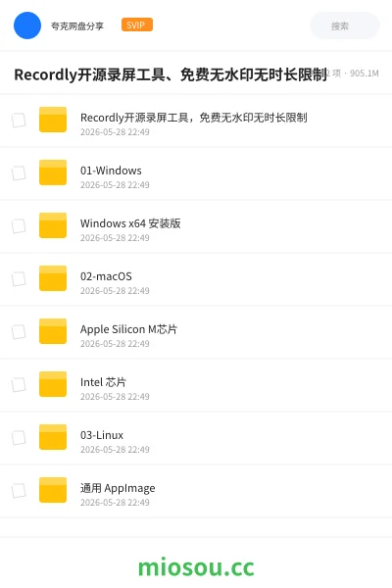This screenshot has width=392, height=588.
Task: Tick checkbox for Apple Silicon M芯片 folder
Action: coord(19,332)
